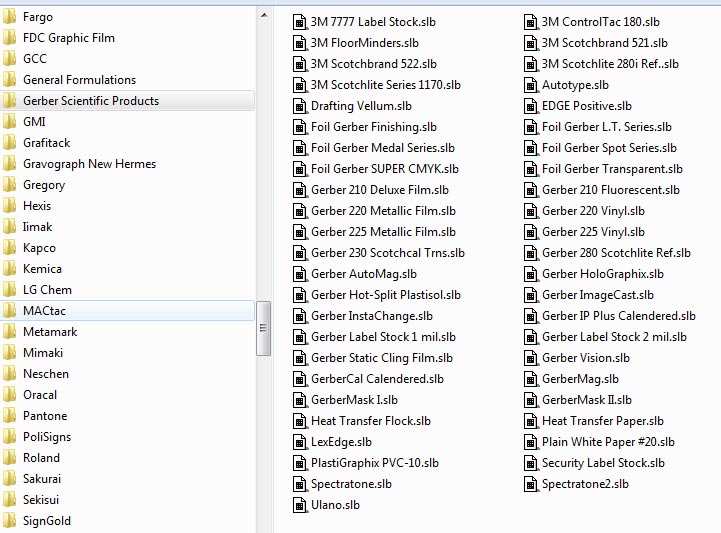721x533 pixels.
Task: Select file Gerber Label Stock 2 mil.slb
Action: [614, 337]
